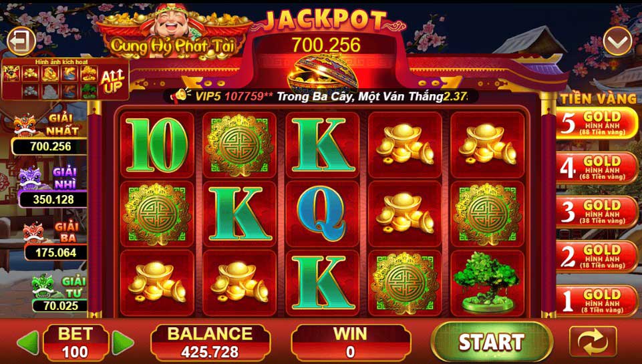Expand the top-right chevron dropdown
Viewport: 642px width, 364px height.
tap(617, 41)
